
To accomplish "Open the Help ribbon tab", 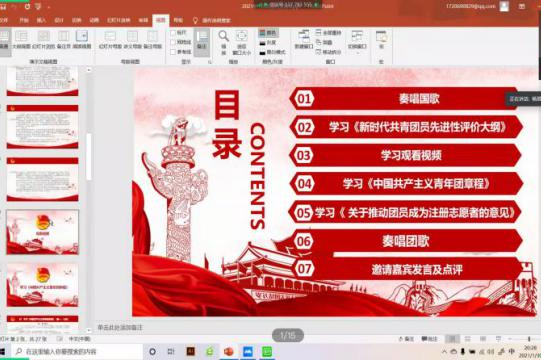I will tap(178, 20).
